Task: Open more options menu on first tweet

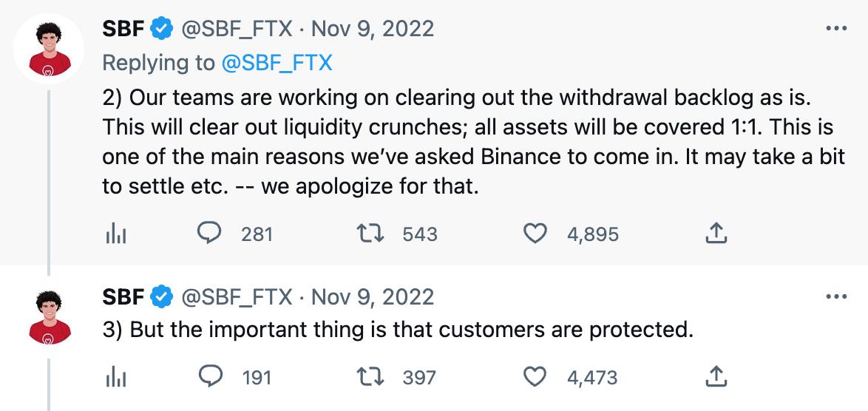Action: [835, 29]
